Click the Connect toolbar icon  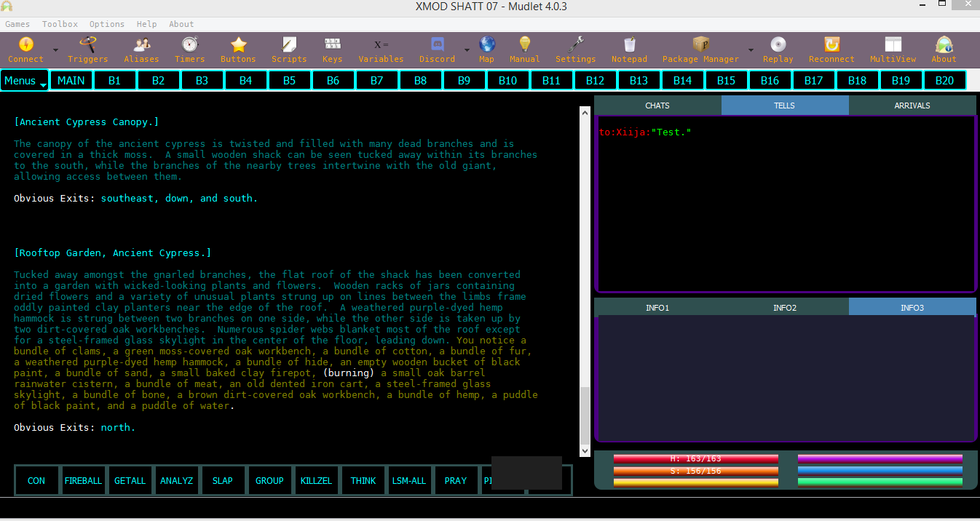[25, 50]
